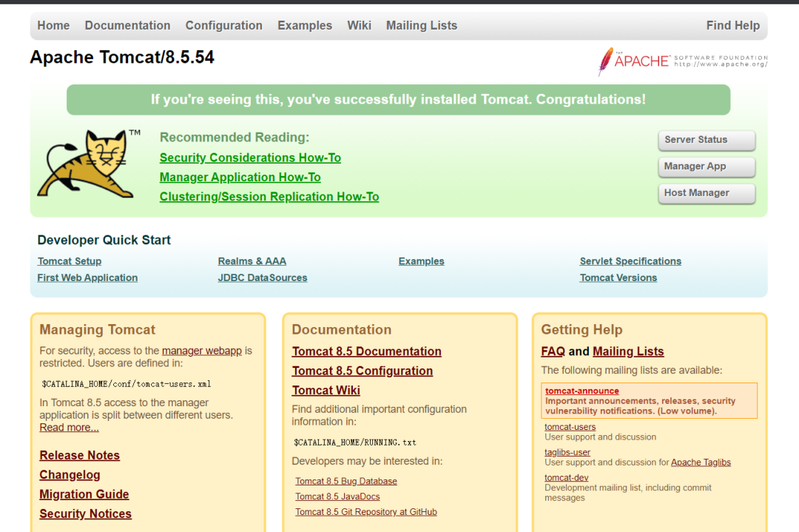Viewport: 799px width, 532px height.
Task: Follow the First Web Application link
Action: [x=87, y=277]
